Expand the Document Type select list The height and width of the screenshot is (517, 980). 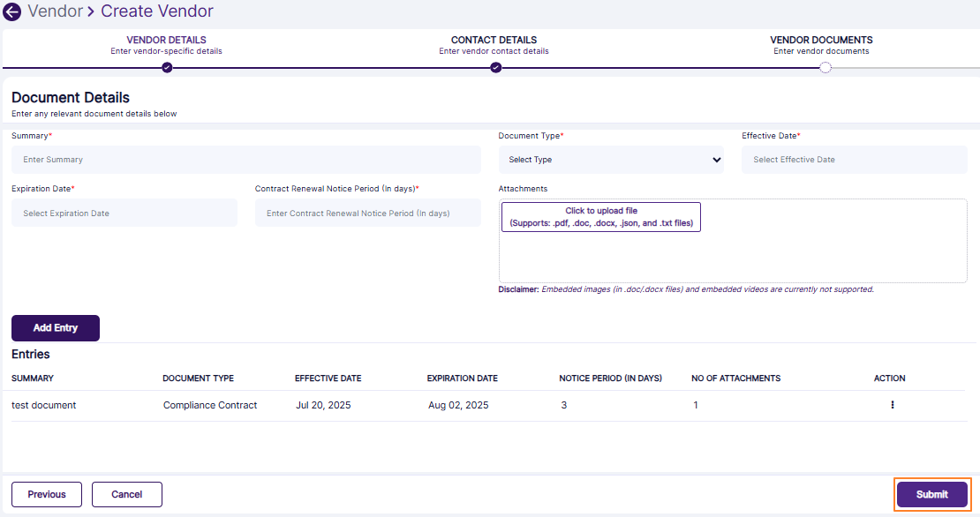611,160
